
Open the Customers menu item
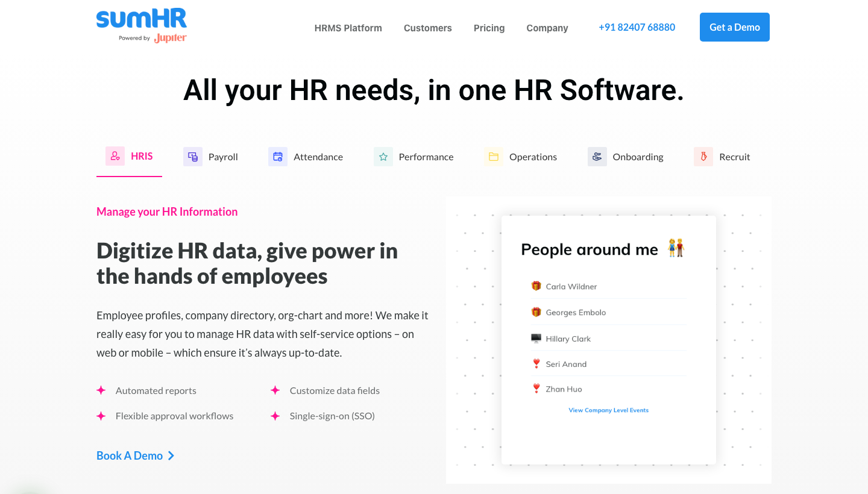pyautogui.click(x=428, y=28)
